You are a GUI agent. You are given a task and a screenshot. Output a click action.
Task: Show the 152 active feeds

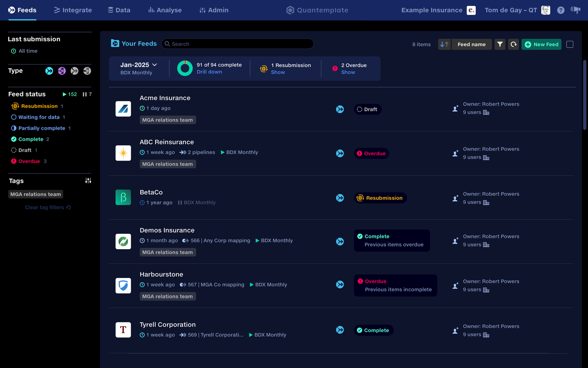tap(70, 94)
